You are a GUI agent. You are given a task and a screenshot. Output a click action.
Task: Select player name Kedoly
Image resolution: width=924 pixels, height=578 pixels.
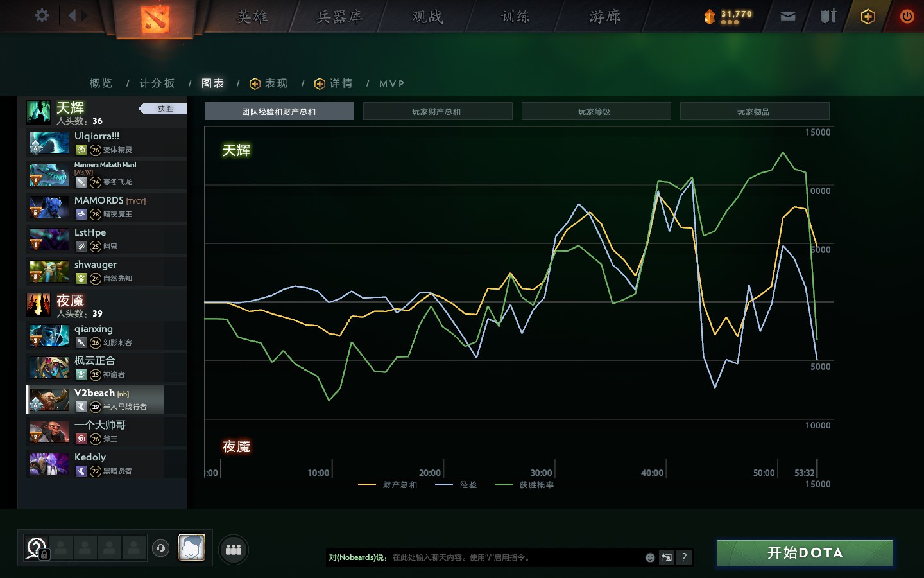click(x=90, y=457)
